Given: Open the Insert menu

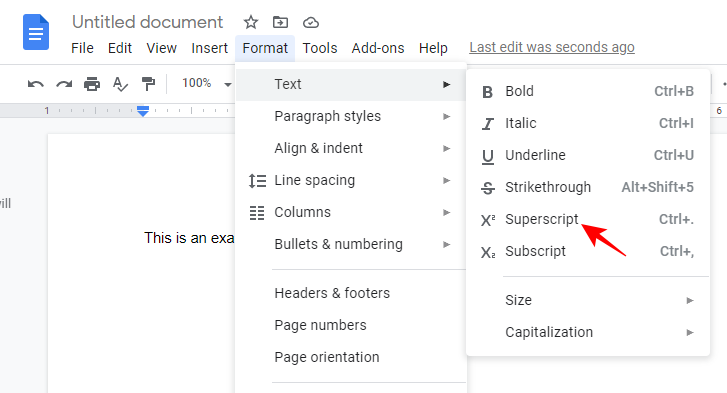Looking at the screenshot, I should [210, 48].
